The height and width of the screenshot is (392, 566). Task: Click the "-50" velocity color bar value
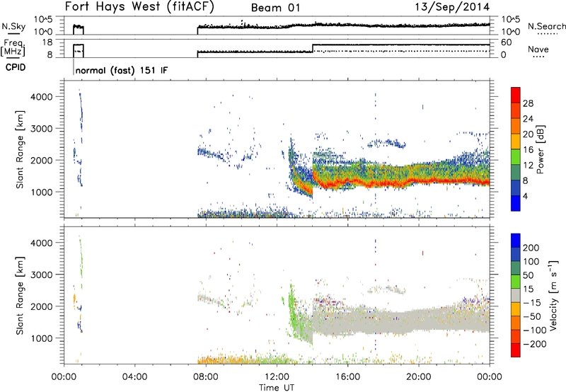pyautogui.click(x=532, y=316)
